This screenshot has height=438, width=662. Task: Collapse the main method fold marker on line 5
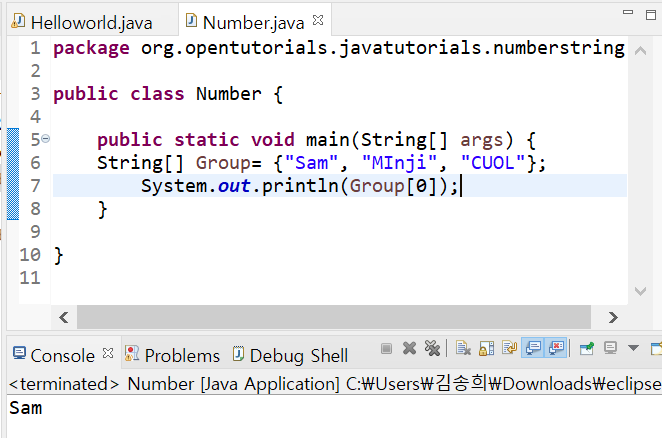pyautogui.click(x=46, y=139)
